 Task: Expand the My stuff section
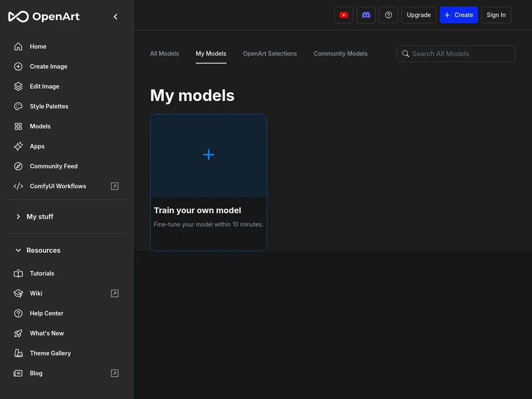coord(40,217)
